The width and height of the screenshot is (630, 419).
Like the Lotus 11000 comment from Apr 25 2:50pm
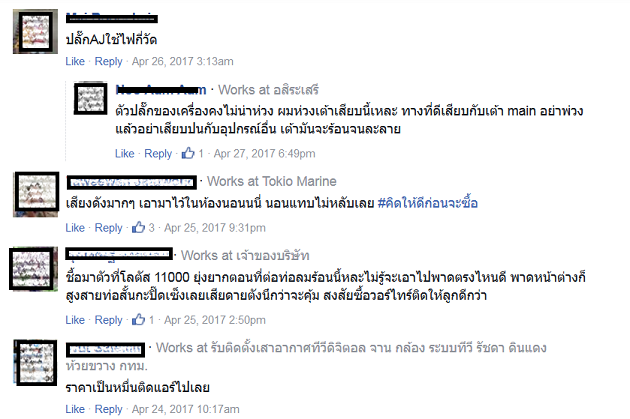[75, 320]
